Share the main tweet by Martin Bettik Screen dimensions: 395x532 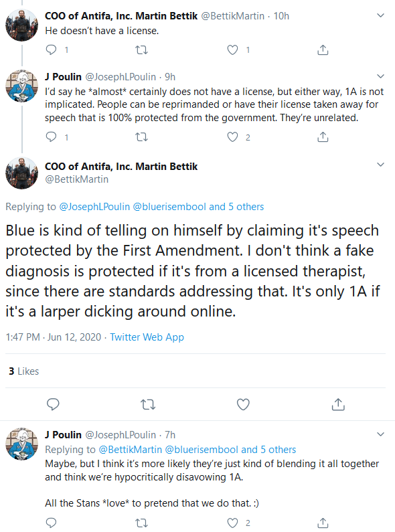click(338, 404)
